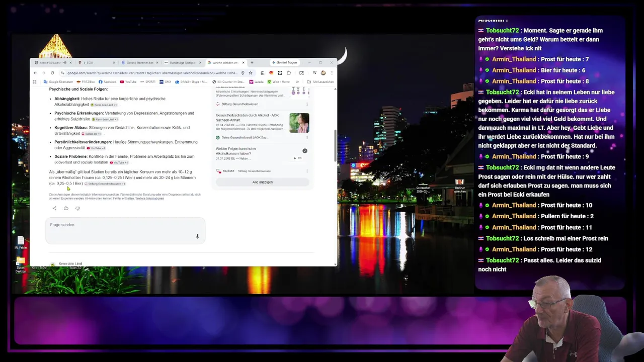
Task: Open the Chrome profile avatar
Action: [323, 73]
